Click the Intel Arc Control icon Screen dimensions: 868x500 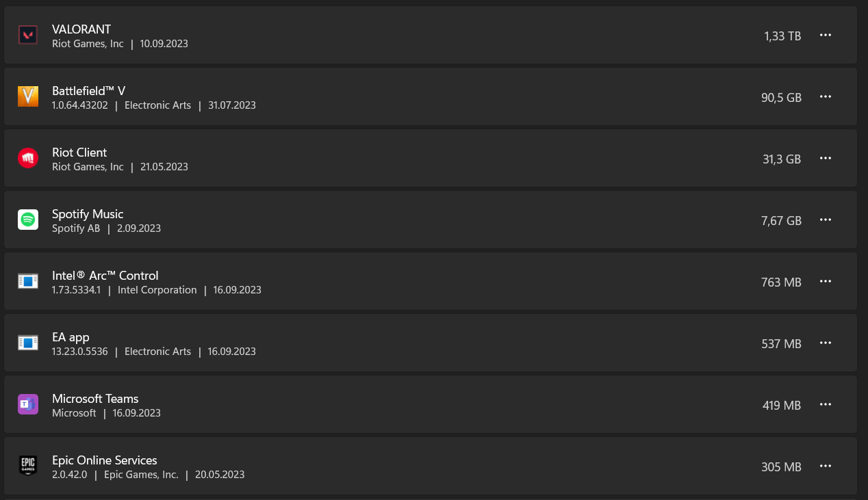pyautogui.click(x=28, y=282)
